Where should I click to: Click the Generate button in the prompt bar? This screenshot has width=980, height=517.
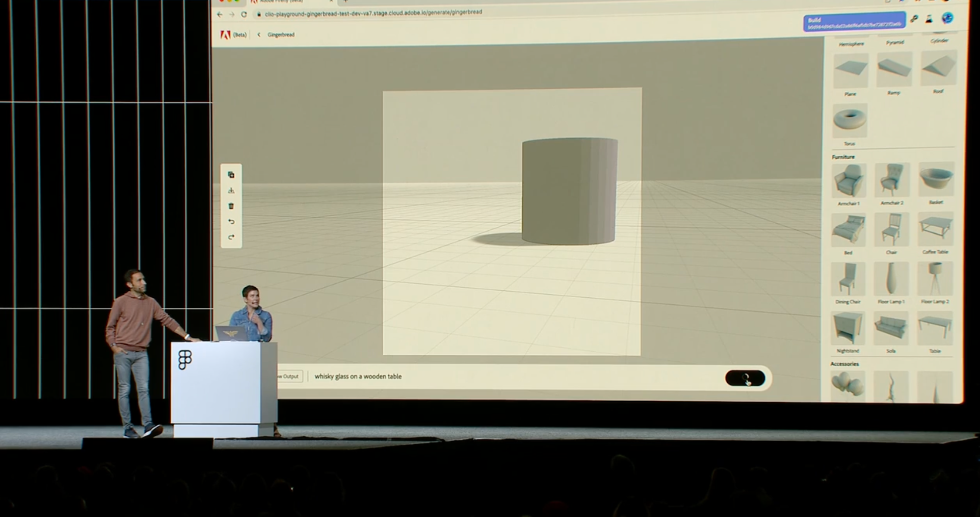tap(745, 378)
